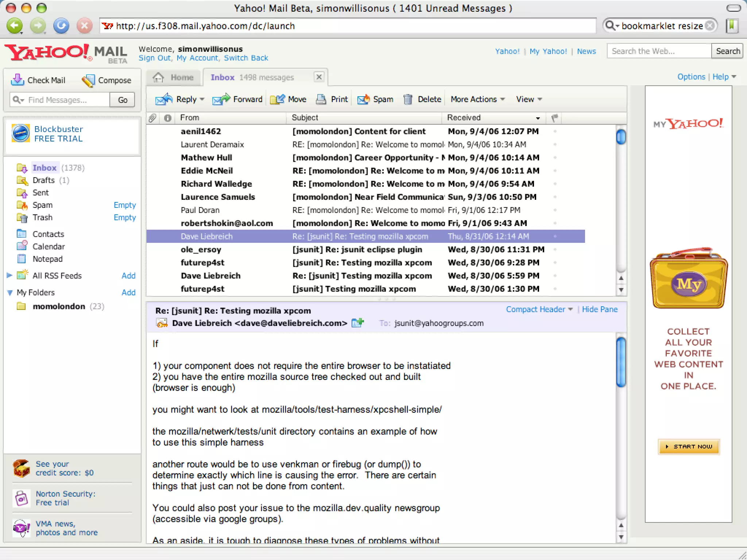
Task: Click the Check Mail icon
Action: point(17,80)
